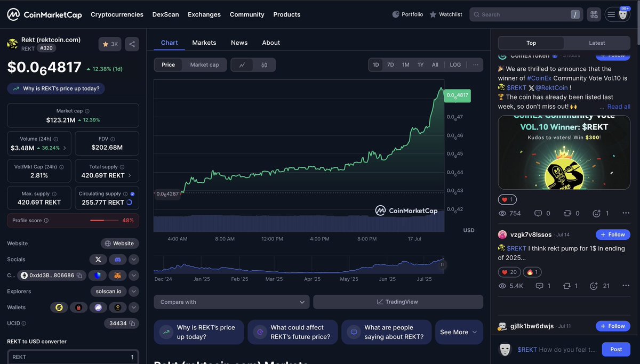Image resolution: width=640 pixels, height=364 pixels.
Task: Switch to candlestick chart view
Action: pos(264,64)
